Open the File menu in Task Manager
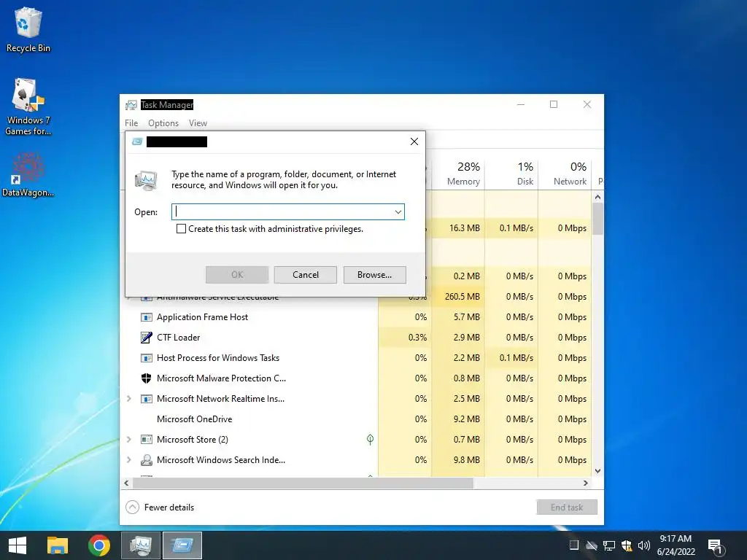The height and width of the screenshot is (560, 747). (131, 123)
